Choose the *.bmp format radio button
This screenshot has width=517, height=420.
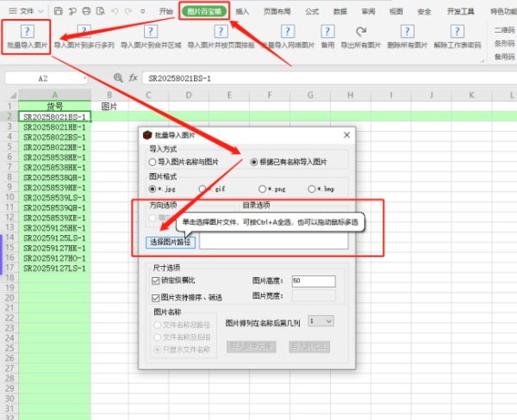(312, 189)
